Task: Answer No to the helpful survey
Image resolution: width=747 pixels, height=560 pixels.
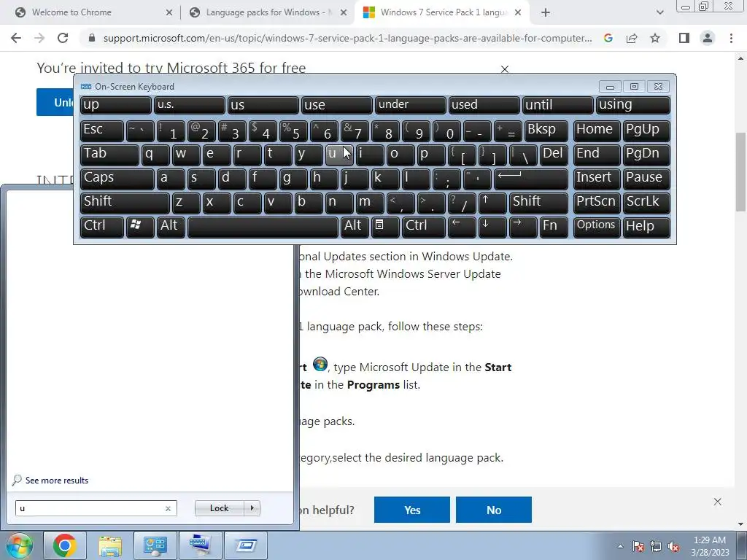Action: pyautogui.click(x=494, y=510)
